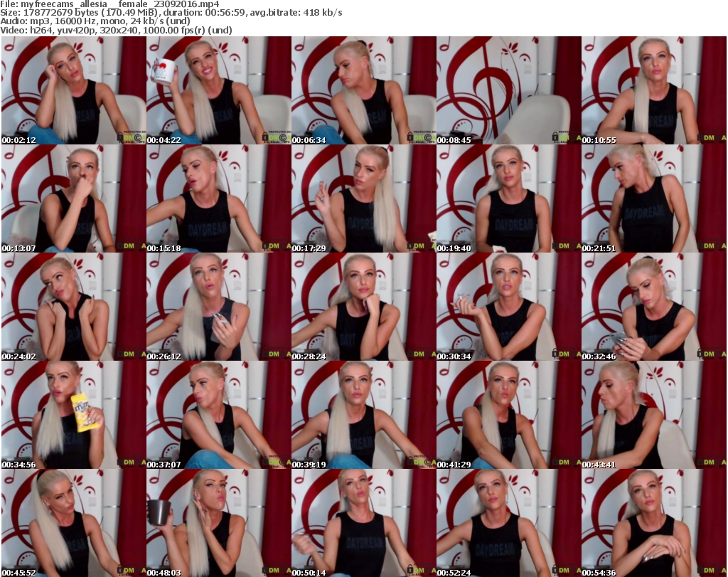Pick the last frame at 00:54:36

[x=654, y=523]
